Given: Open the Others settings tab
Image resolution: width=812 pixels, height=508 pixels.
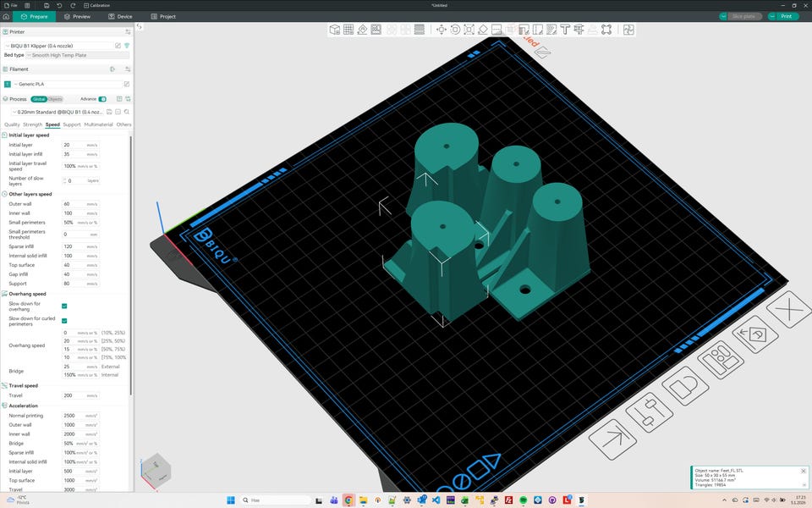Looking at the screenshot, I should click(123, 124).
